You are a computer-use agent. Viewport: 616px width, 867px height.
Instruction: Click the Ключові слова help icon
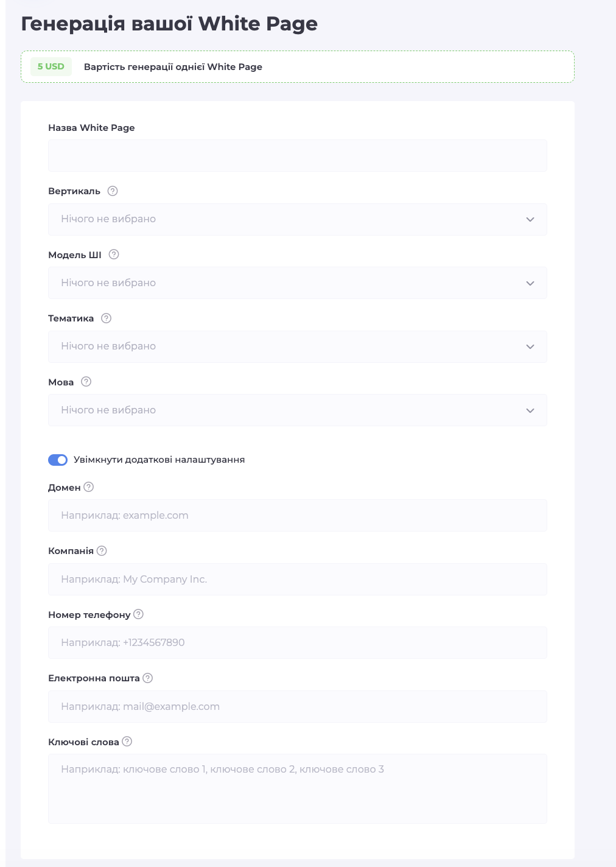pos(127,742)
